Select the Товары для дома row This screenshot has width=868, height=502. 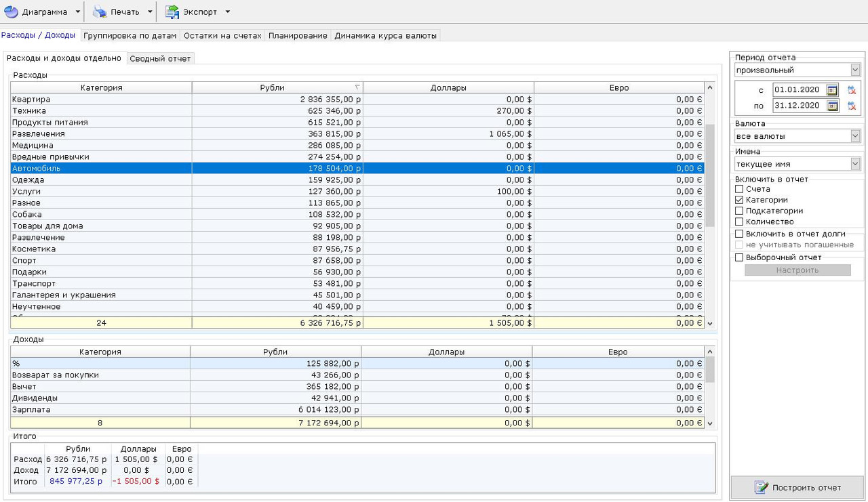(x=357, y=226)
